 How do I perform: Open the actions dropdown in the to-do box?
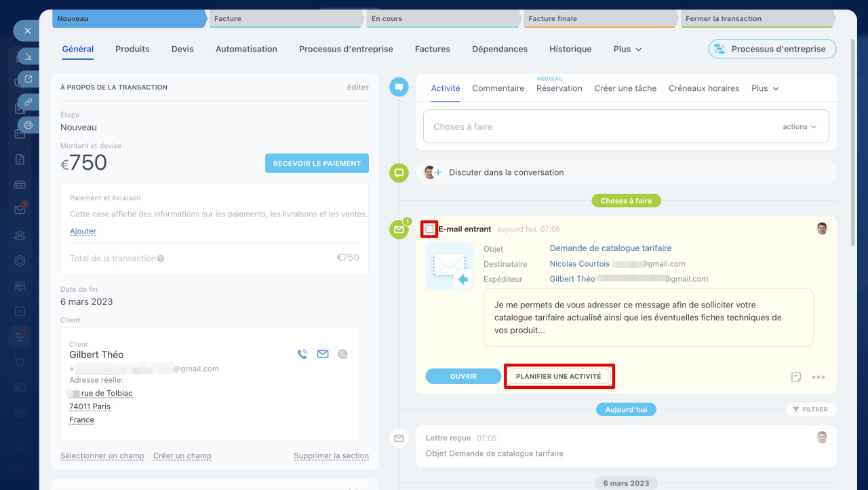tap(799, 127)
